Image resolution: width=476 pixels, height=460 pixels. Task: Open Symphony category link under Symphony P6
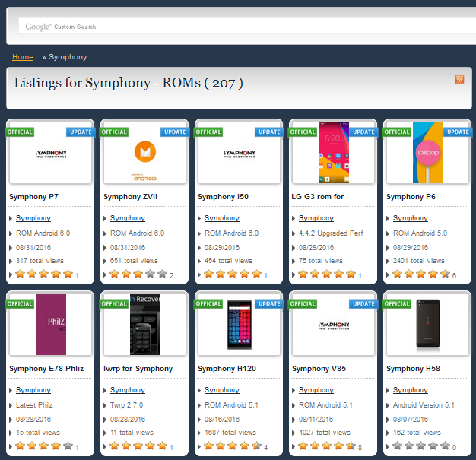pos(411,218)
